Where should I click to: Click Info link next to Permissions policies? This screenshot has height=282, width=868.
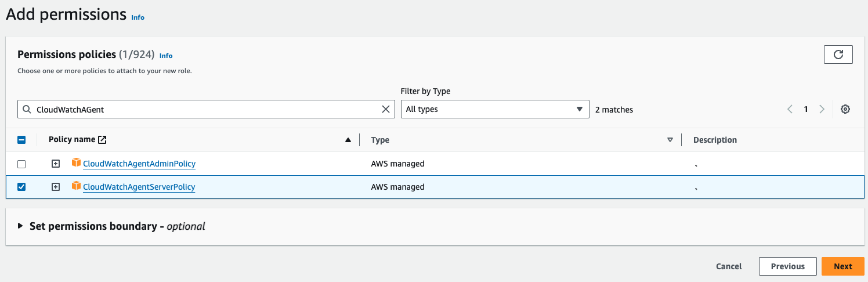tap(166, 56)
